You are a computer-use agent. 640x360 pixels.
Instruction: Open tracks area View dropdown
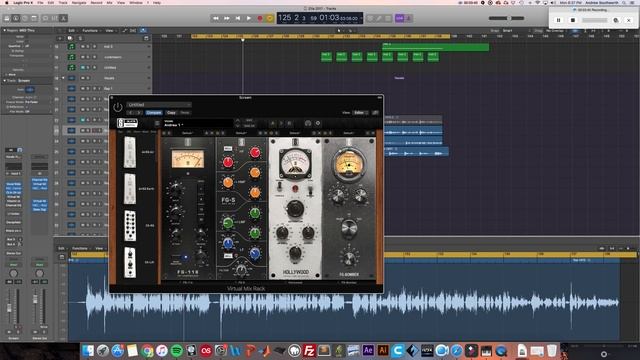click(110, 31)
